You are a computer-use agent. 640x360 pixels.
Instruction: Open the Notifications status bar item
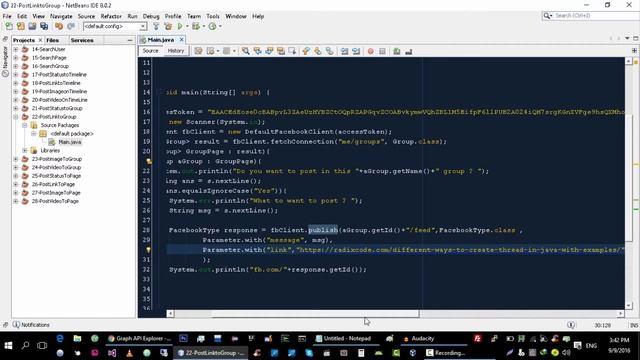click(x=31, y=325)
